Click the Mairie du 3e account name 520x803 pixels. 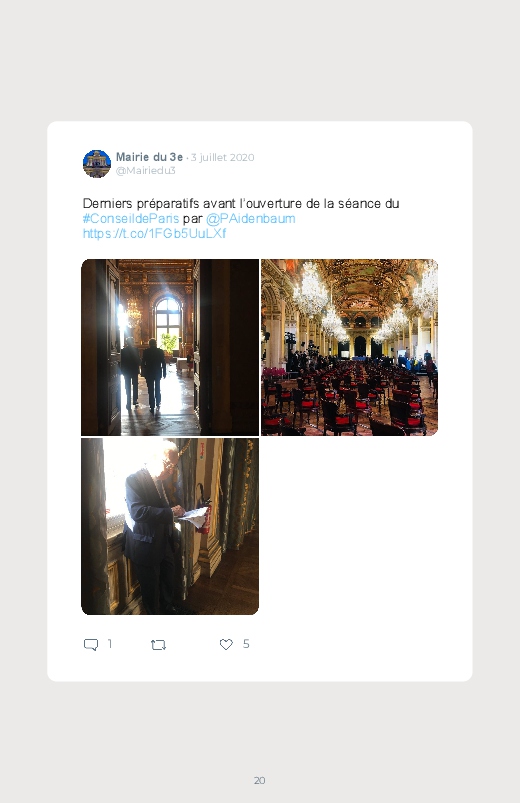click(149, 157)
